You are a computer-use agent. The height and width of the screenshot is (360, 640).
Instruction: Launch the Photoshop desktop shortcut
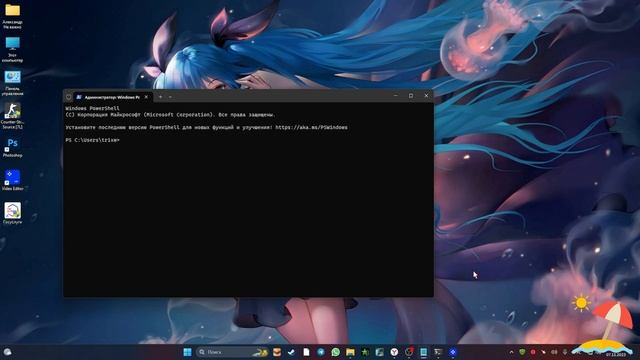[13, 148]
